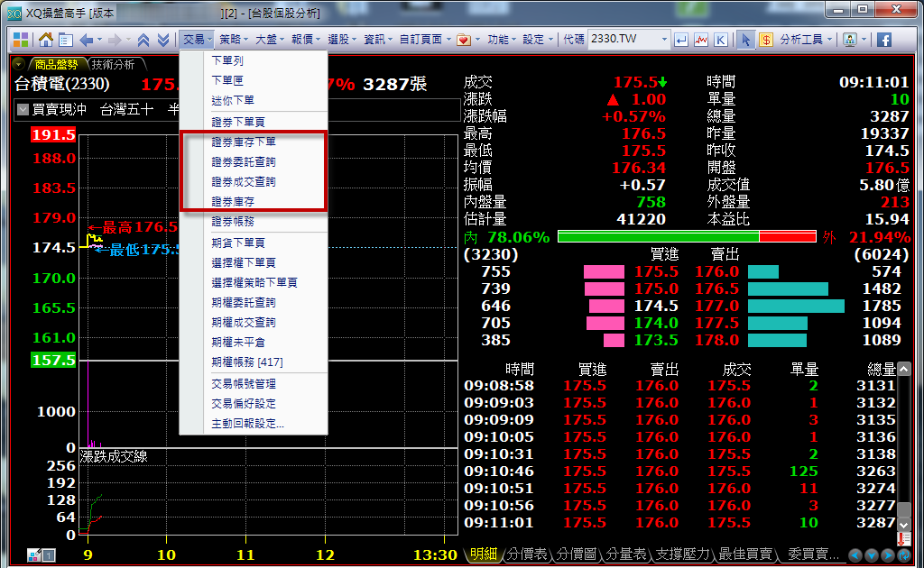Viewport: 924px width, 568px height.
Task: Click into the 2330.TW stock code field
Action: point(623,40)
